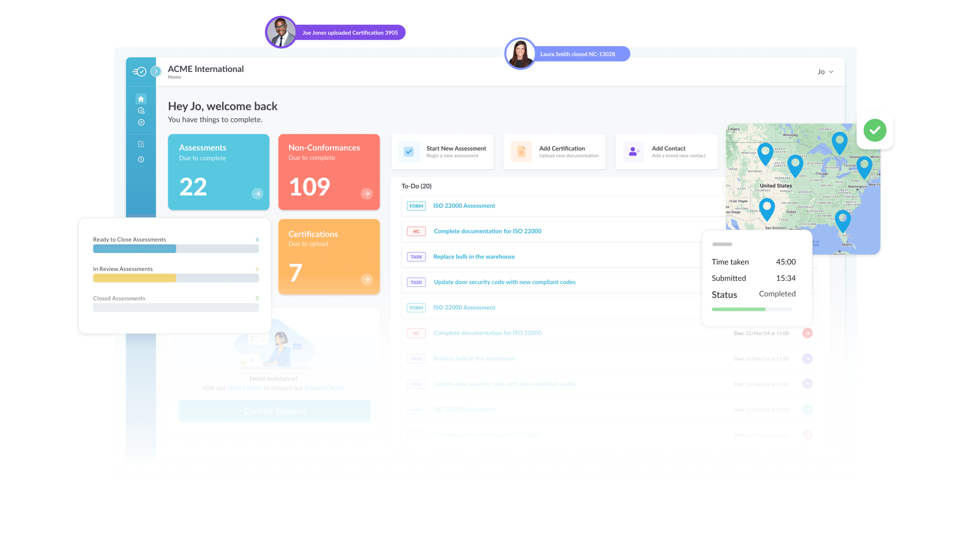Click the Add Contact person icon
This screenshot has width=980, height=551.
634,152
